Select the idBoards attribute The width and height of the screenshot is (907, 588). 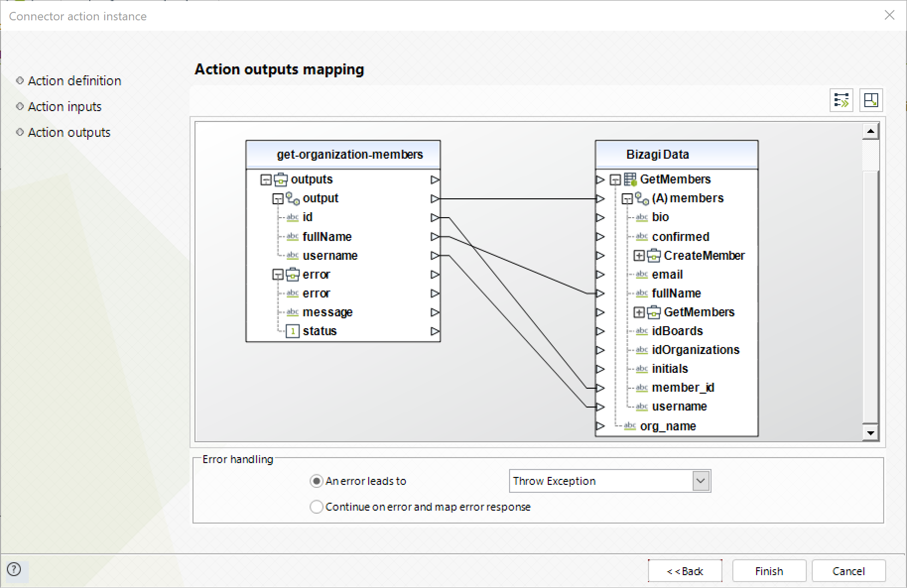pyautogui.click(x=677, y=331)
